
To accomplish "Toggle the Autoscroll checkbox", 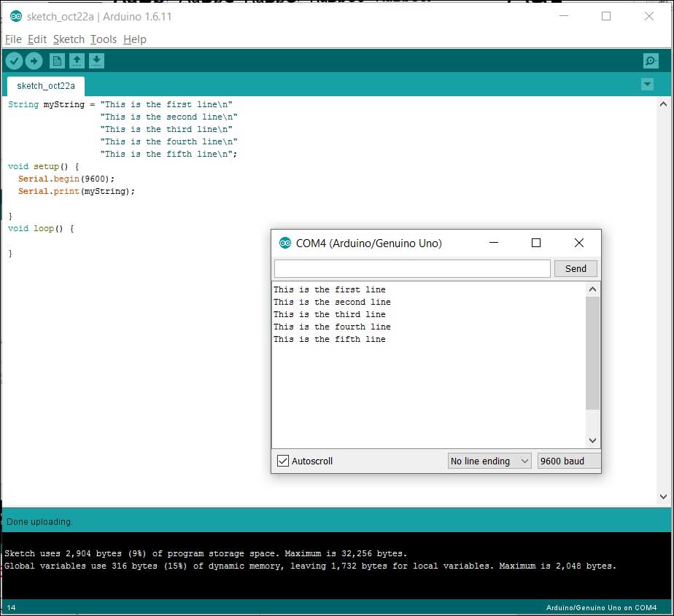I will 283,461.
